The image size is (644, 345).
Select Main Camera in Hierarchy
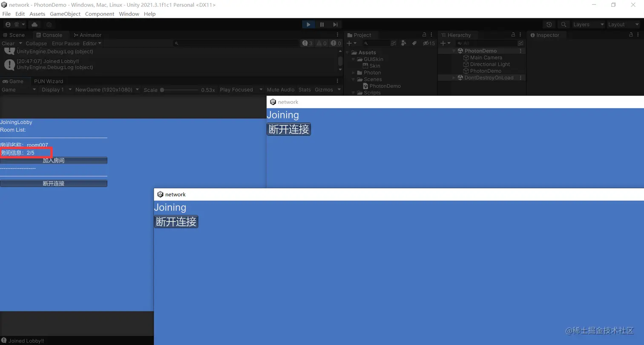click(486, 57)
